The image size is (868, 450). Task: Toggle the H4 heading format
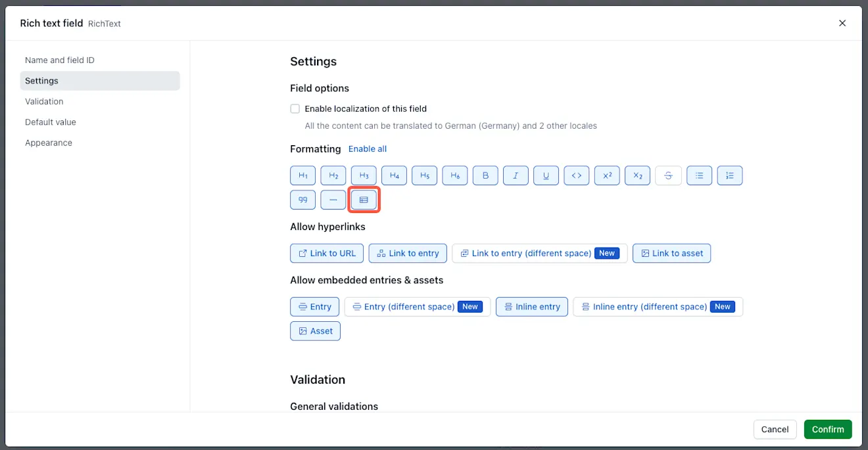(x=394, y=175)
